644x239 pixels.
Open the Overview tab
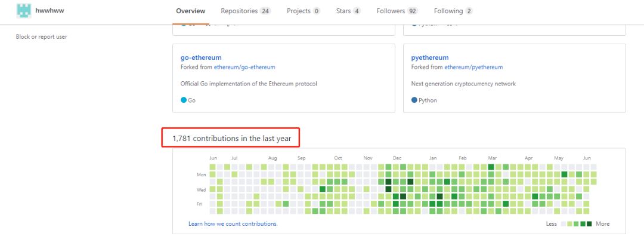click(191, 11)
